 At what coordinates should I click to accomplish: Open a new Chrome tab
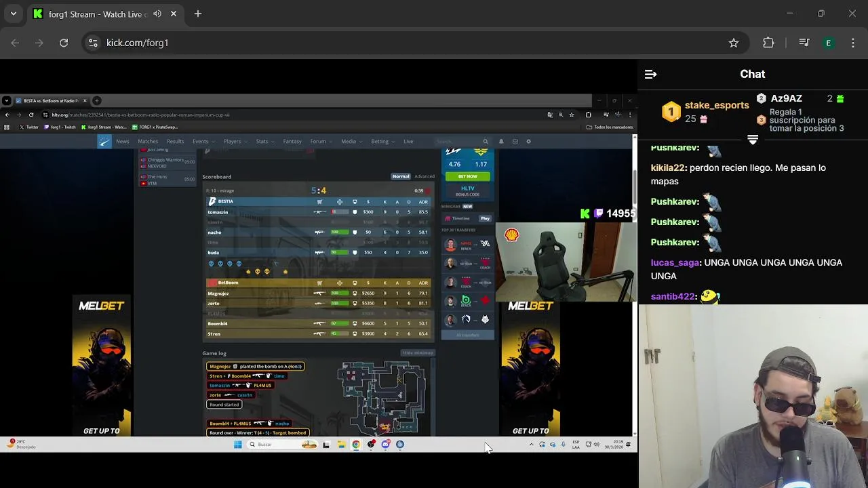[x=198, y=14]
